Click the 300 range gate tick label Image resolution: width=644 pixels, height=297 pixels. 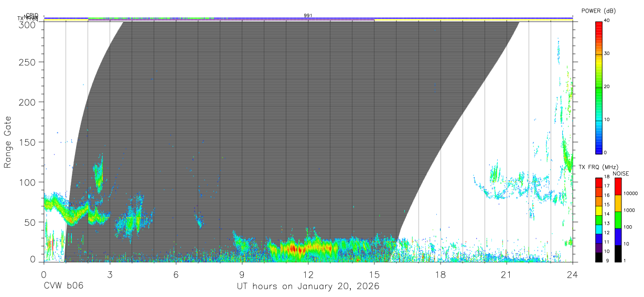tap(27, 24)
